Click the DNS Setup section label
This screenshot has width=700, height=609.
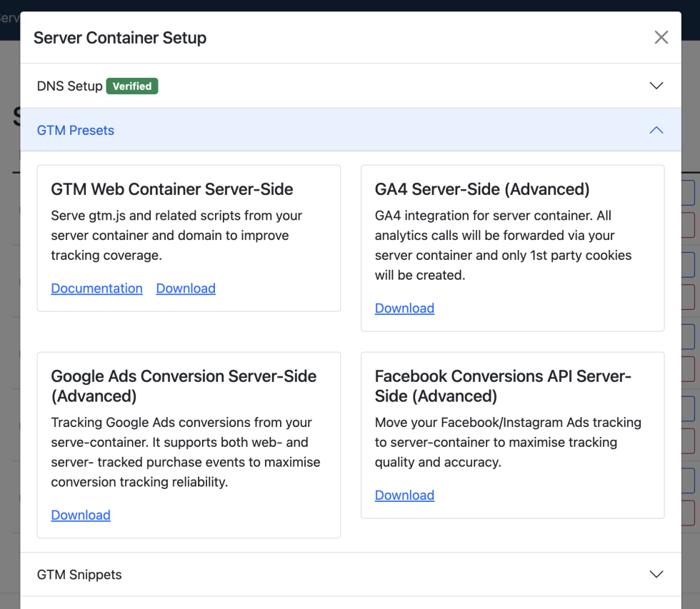pos(70,86)
